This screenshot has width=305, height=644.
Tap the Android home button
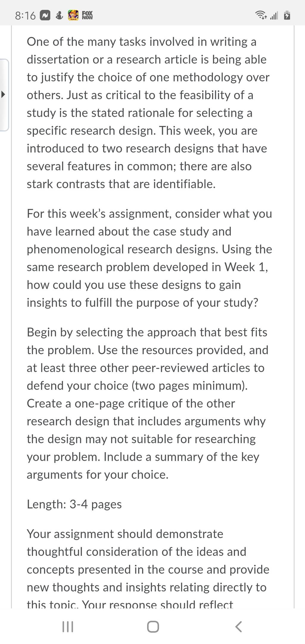[153, 627]
